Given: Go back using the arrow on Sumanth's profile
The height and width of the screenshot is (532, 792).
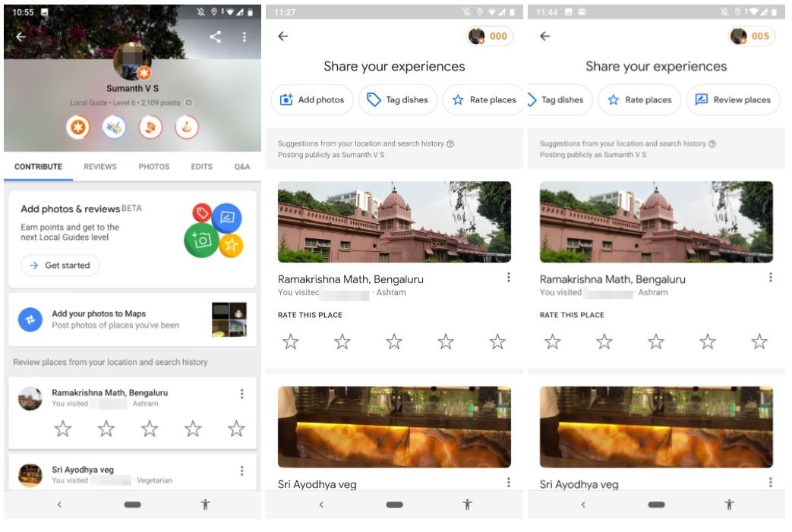Looking at the screenshot, I should point(21,36).
